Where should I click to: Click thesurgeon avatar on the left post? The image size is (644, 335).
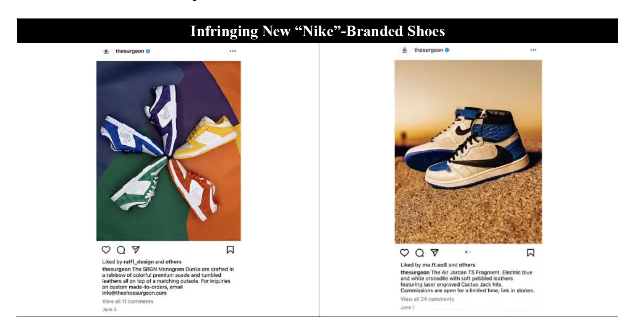106,51
